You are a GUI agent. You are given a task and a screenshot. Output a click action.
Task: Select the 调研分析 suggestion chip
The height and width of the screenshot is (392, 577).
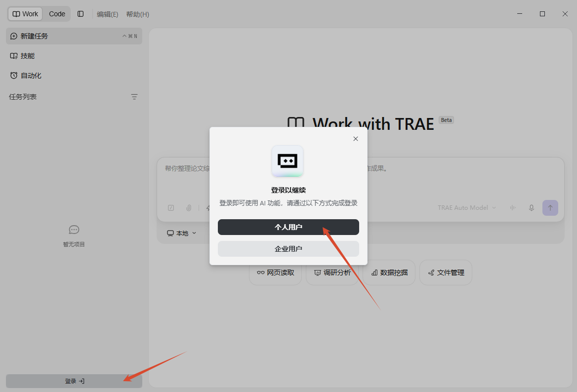332,273
